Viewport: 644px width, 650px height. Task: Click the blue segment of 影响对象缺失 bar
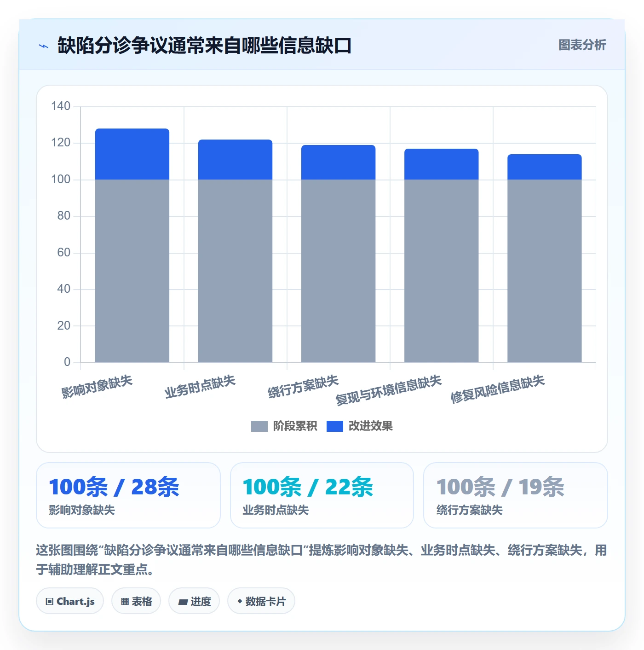(x=132, y=154)
